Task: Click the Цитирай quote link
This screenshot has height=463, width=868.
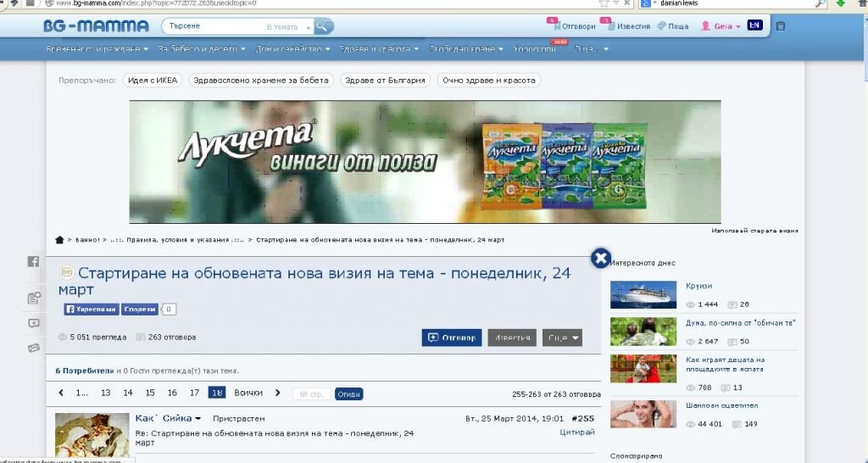Action: (577, 432)
